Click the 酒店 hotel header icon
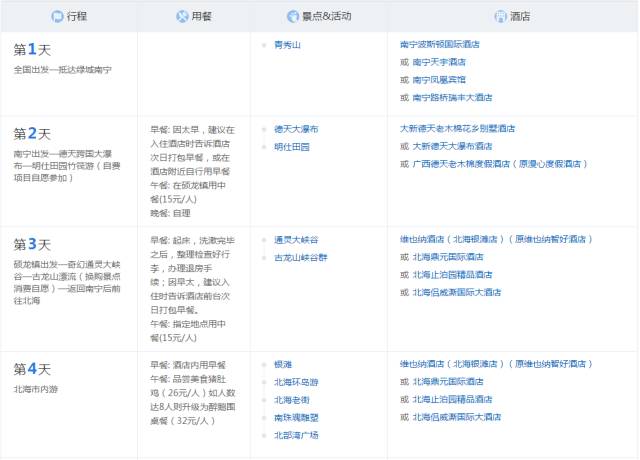The height and width of the screenshot is (460, 640). pyautogui.click(x=500, y=16)
